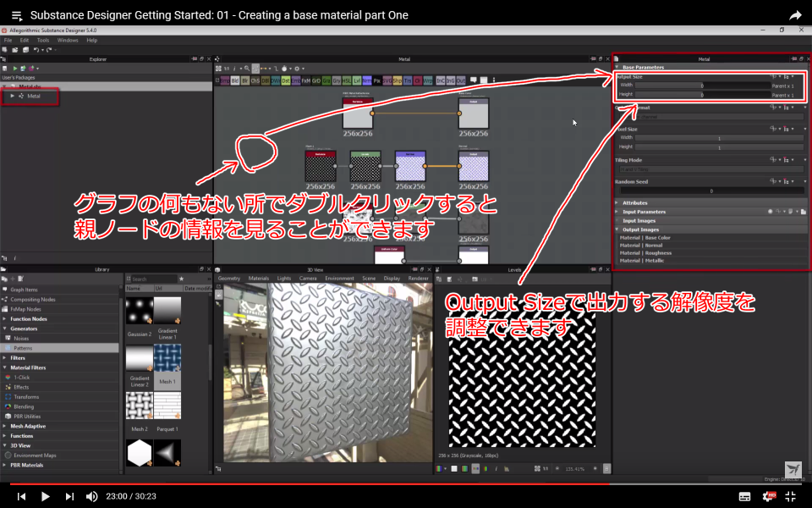Screen dimensions: 812x508
Task: Add a Shape (Shp) node
Action: click(398, 80)
